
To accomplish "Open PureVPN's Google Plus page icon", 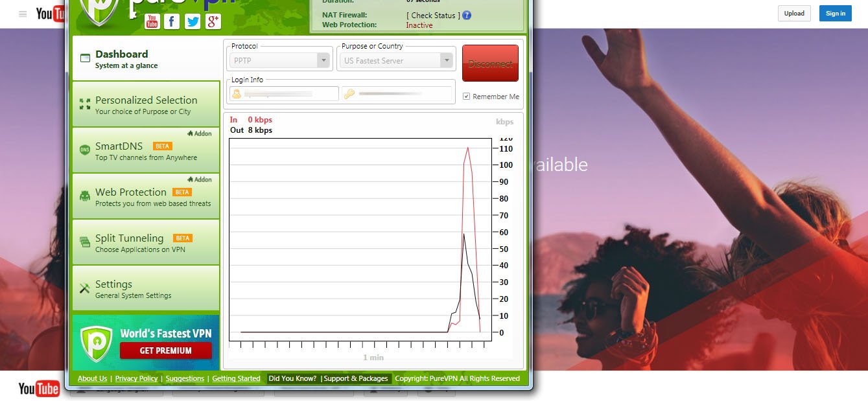I will pyautogui.click(x=213, y=21).
